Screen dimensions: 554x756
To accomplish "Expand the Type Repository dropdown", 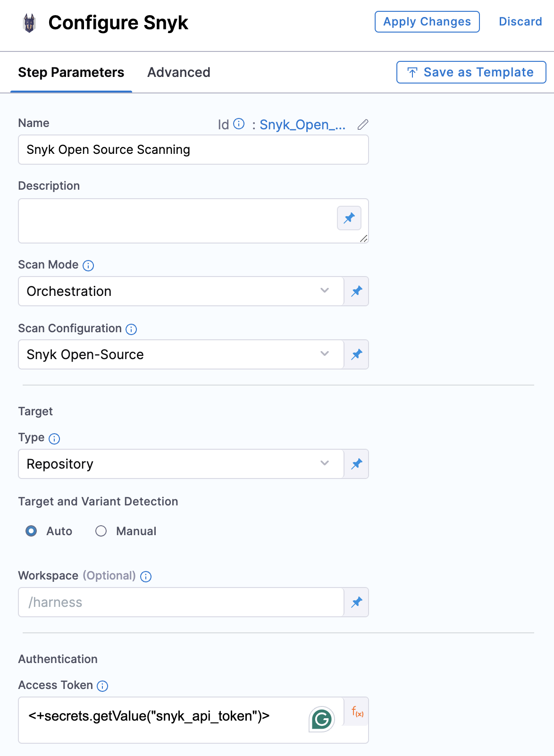I will point(181,464).
